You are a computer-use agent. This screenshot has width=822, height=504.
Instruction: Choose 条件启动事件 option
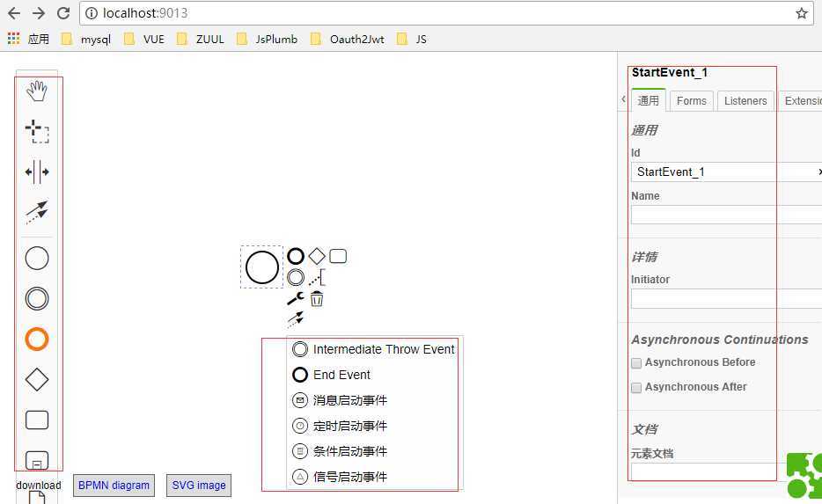click(373, 451)
